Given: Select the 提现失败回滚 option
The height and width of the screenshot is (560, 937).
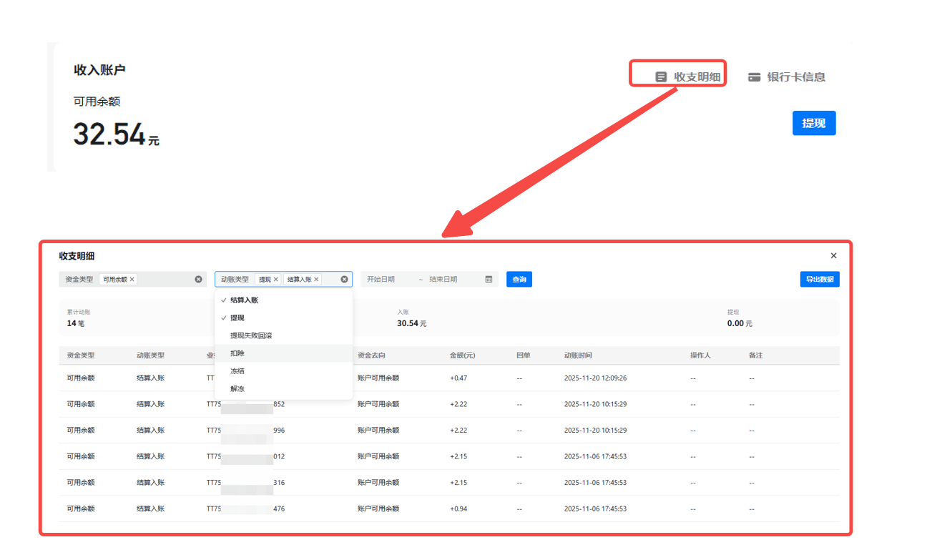Looking at the screenshot, I should (x=250, y=335).
